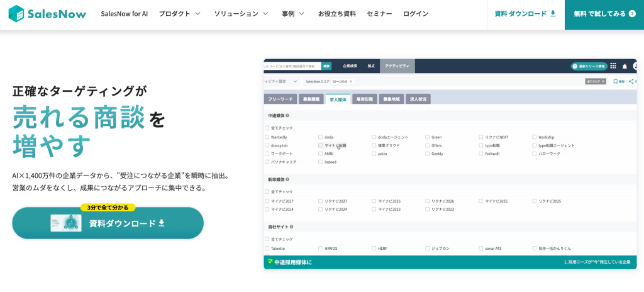The height and width of the screenshot is (292, 644).
Task: Click the SalesNow logo
Action: [x=47, y=14]
